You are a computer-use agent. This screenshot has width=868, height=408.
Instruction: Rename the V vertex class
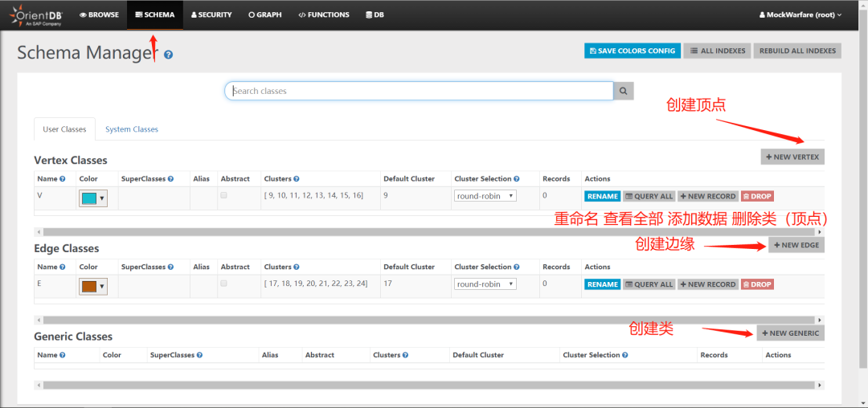[x=603, y=196]
